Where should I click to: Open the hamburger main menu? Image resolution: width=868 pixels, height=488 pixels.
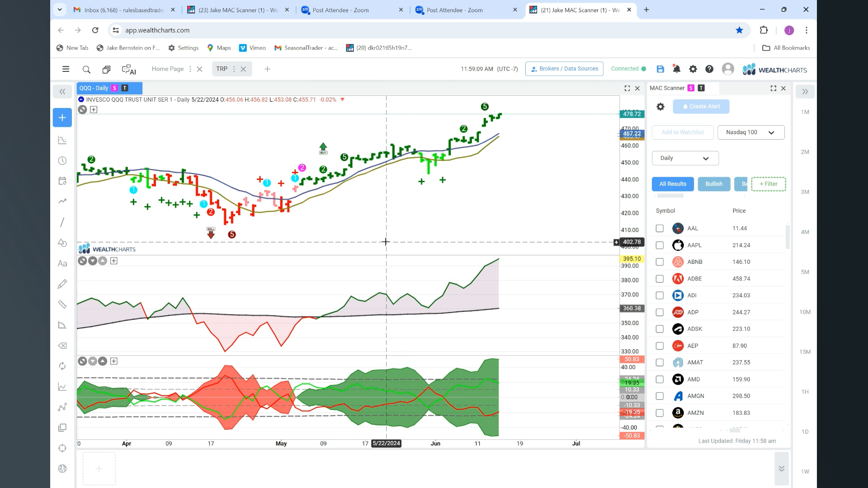point(66,69)
